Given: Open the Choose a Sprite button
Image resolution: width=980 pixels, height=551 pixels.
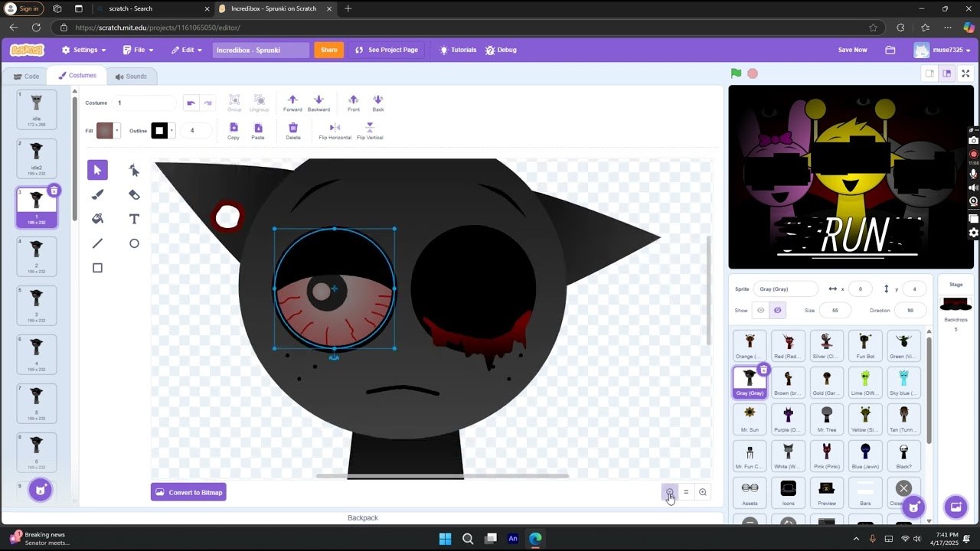Looking at the screenshot, I should click(913, 507).
